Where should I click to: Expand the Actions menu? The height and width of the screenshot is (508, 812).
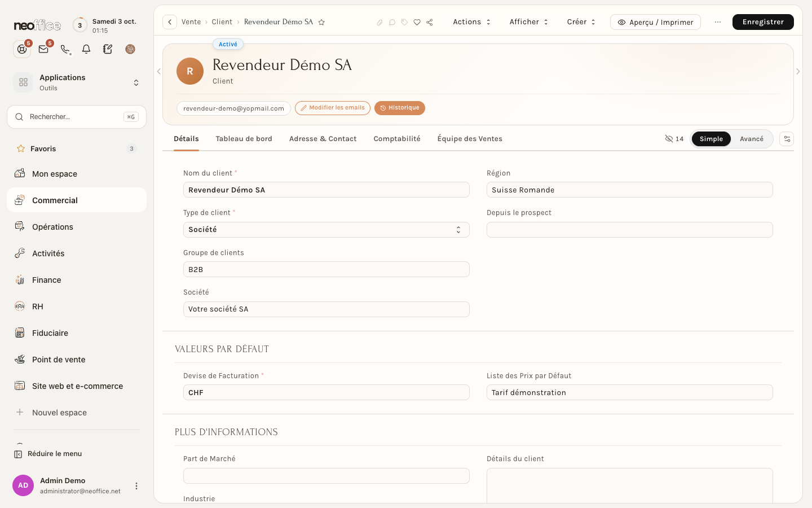click(472, 22)
